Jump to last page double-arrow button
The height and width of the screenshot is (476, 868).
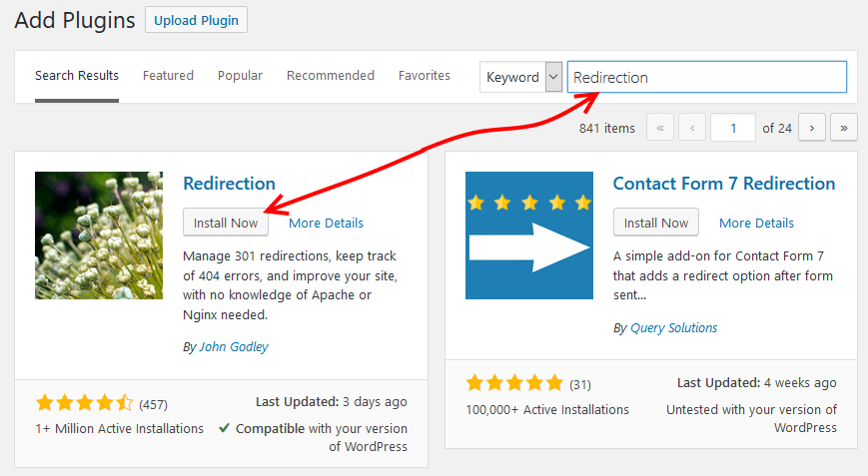[844, 128]
